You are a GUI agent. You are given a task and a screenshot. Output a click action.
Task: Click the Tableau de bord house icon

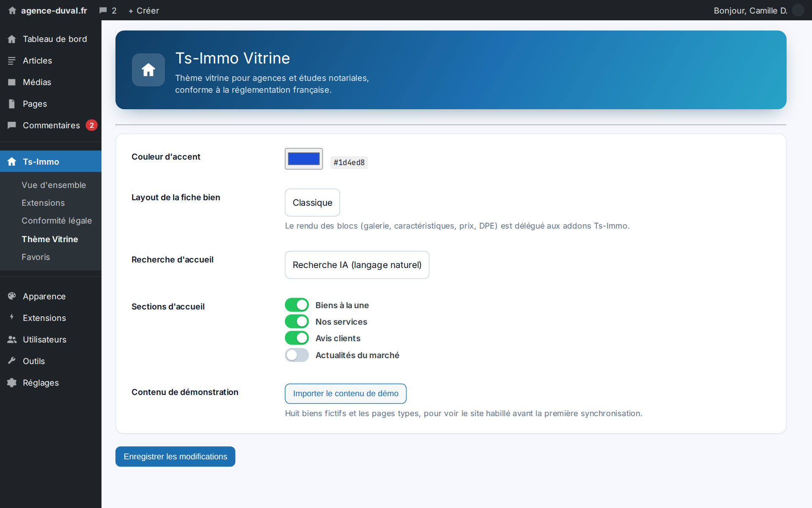[x=12, y=39]
